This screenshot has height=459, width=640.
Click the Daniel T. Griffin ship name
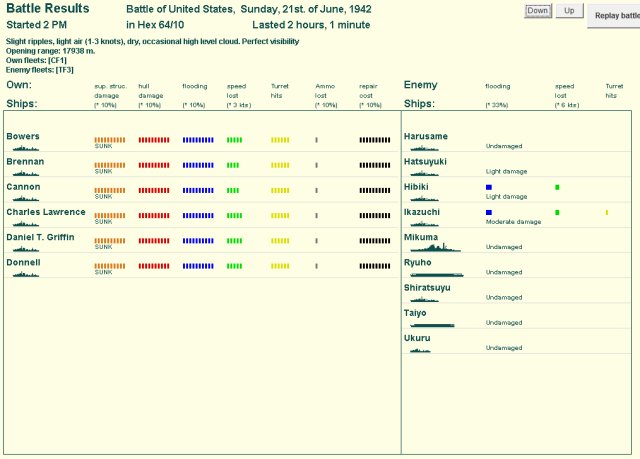44,237
